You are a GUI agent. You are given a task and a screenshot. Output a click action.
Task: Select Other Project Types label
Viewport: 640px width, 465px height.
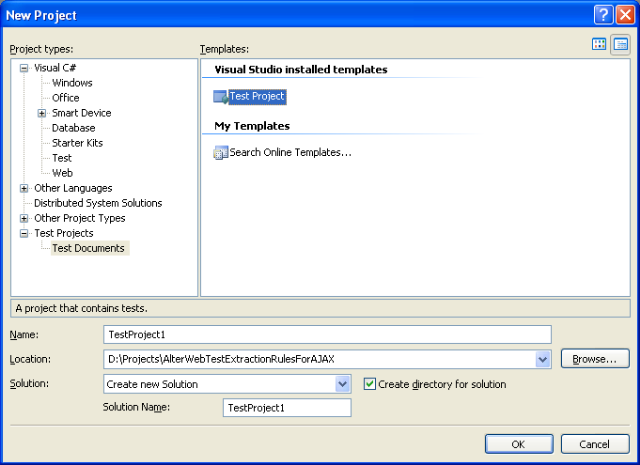[80, 218]
